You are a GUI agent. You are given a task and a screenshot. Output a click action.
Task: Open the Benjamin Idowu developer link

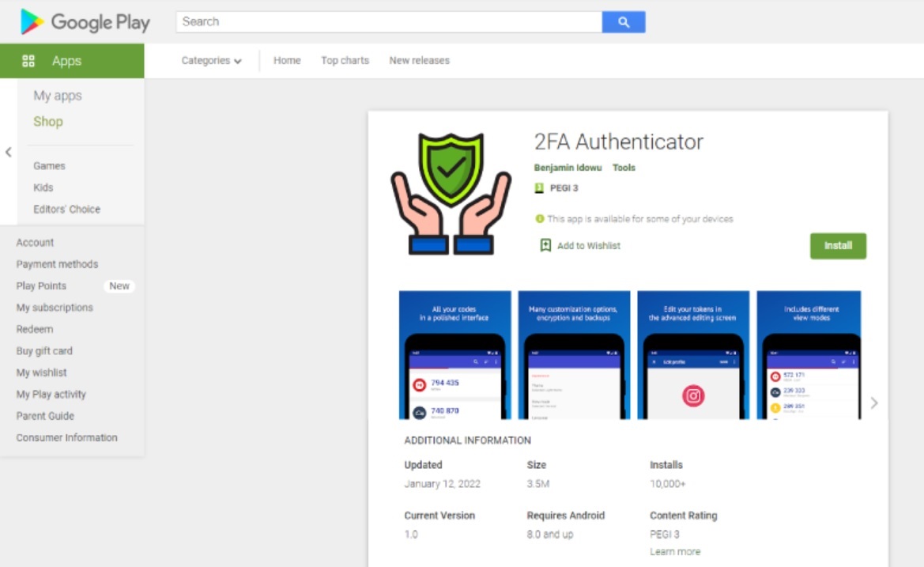point(568,168)
